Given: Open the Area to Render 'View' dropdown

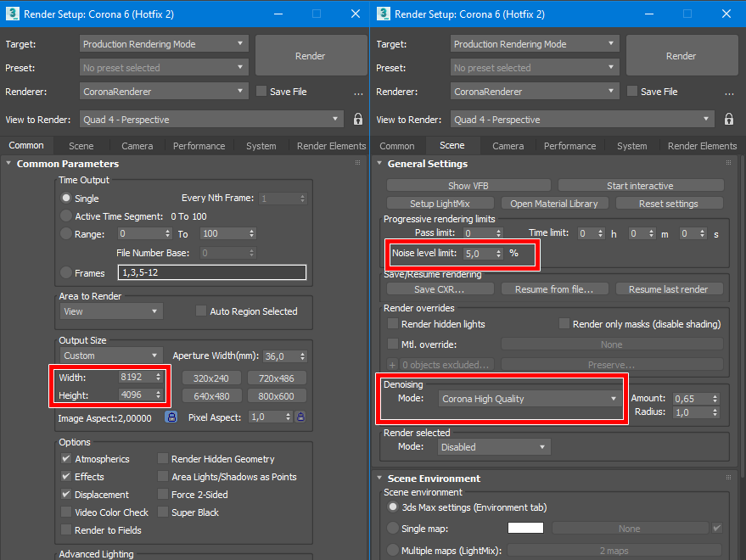Looking at the screenshot, I should [x=111, y=311].
